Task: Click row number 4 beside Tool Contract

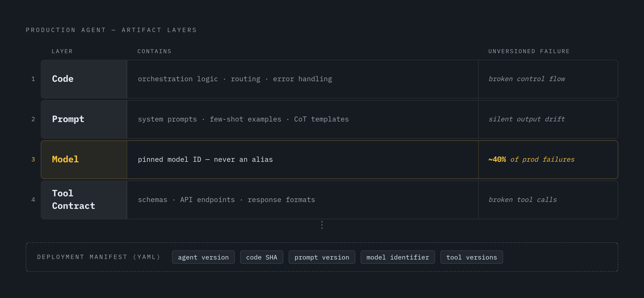Action: (x=33, y=200)
